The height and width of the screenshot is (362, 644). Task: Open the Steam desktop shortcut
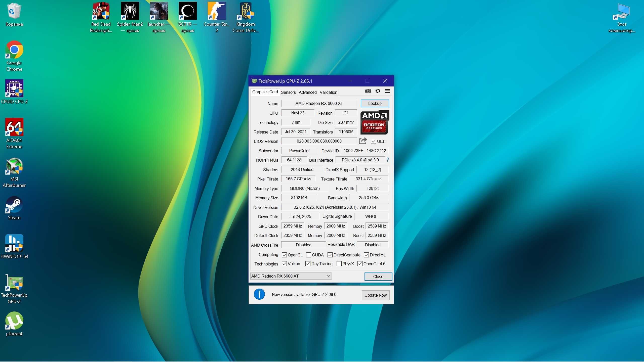[x=14, y=208]
